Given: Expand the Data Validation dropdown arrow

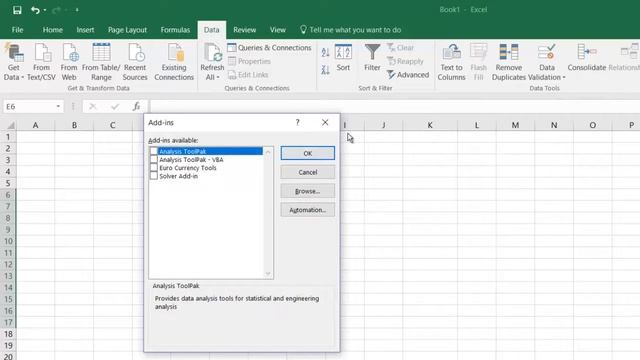Looking at the screenshot, I should [564, 78].
